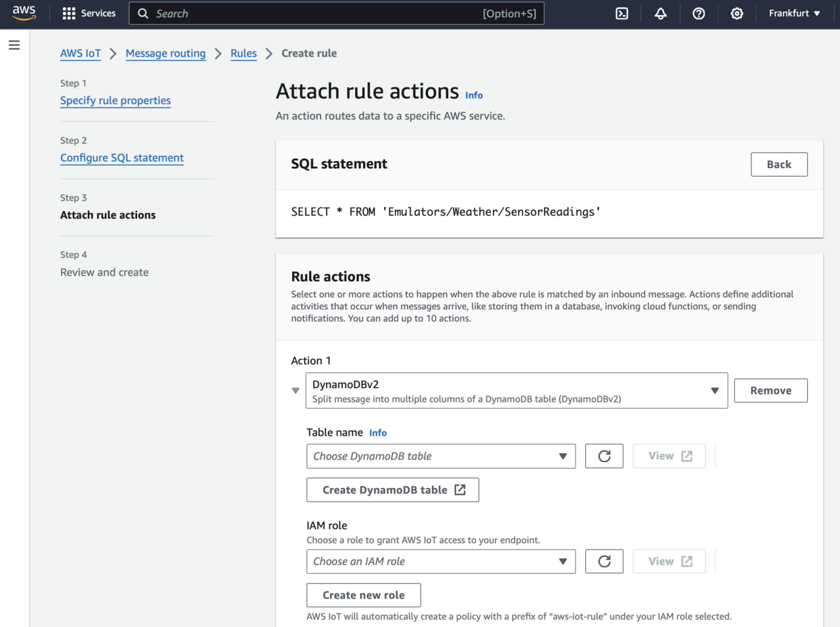Image resolution: width=840 pixels, height=627 pixels.
Task: Collapse the Action 1 section triangle
Action: 295,391
